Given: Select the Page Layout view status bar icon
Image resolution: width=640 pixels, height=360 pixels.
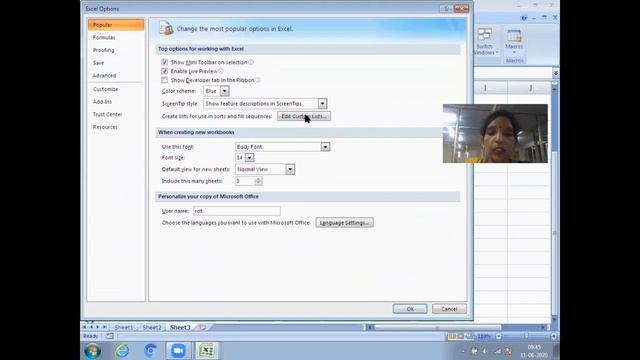Looking at the screenshot, I should coord(460,336).
